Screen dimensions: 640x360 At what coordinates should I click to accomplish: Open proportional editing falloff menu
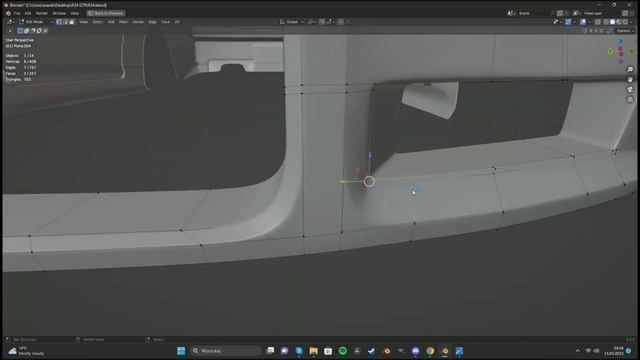(348, 22)
